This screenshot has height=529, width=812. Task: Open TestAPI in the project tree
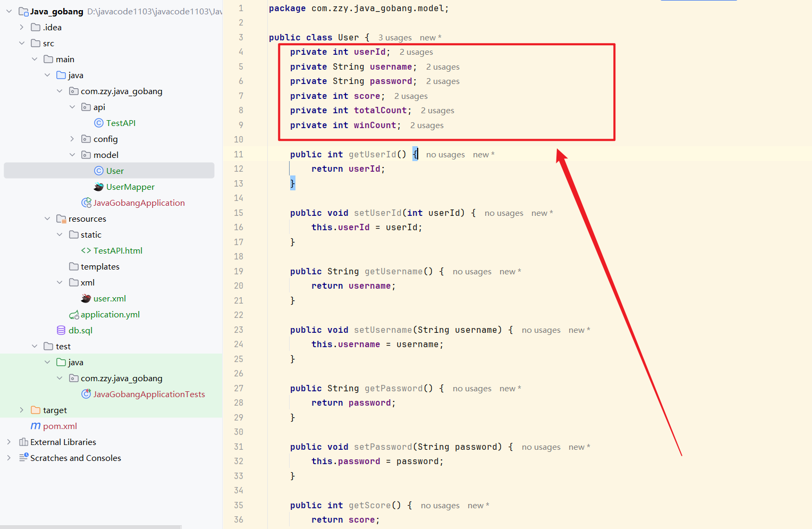point(121,123)
